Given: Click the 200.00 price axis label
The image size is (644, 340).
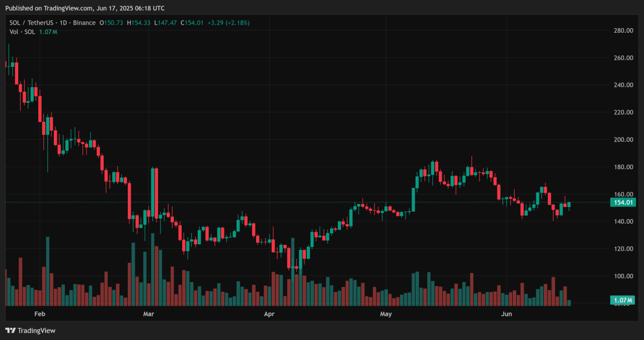Looking at the screenshot, I should coord(623,140).
